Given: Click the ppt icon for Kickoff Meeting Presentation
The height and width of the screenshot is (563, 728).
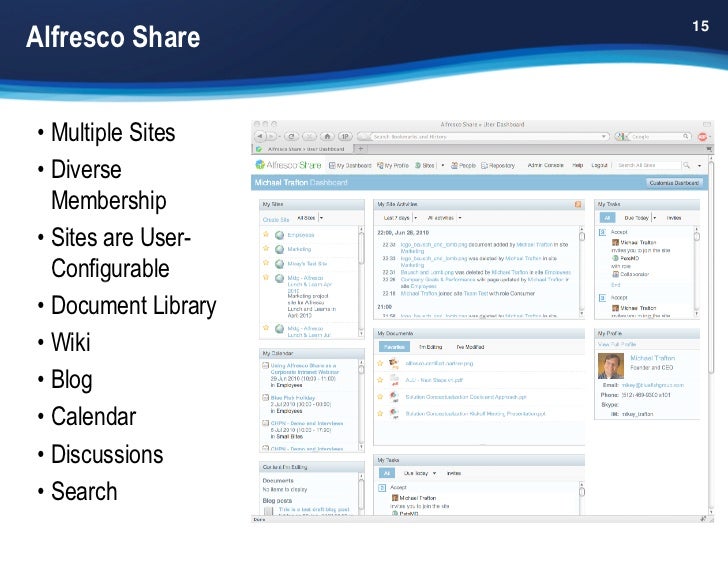Looking at the screenshot, I should pyautogui.click(x=394, y=413).
